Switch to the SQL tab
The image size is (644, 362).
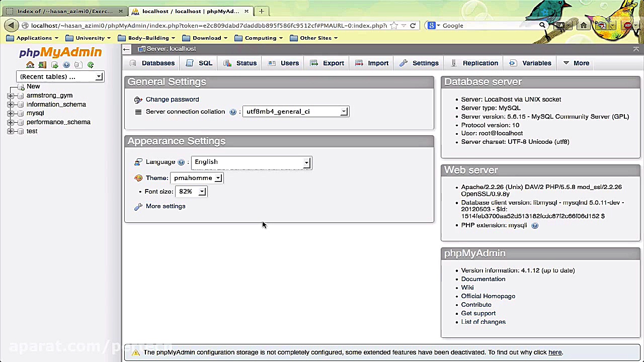(x=199, y=63)
